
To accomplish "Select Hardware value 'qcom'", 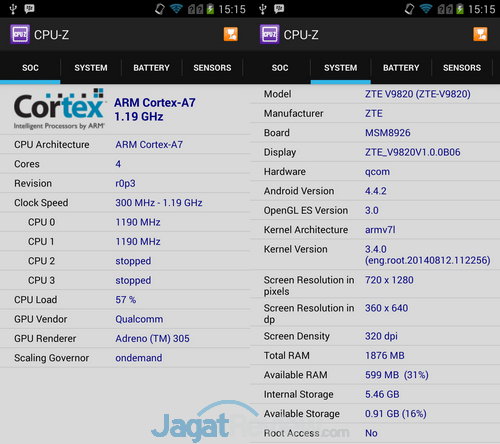I will (x=377, y=172).
